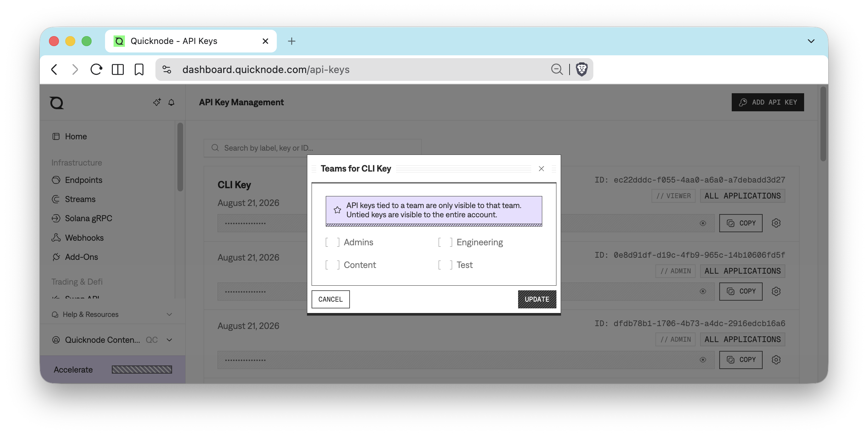Click the star icon in info banner

(337, 210)
